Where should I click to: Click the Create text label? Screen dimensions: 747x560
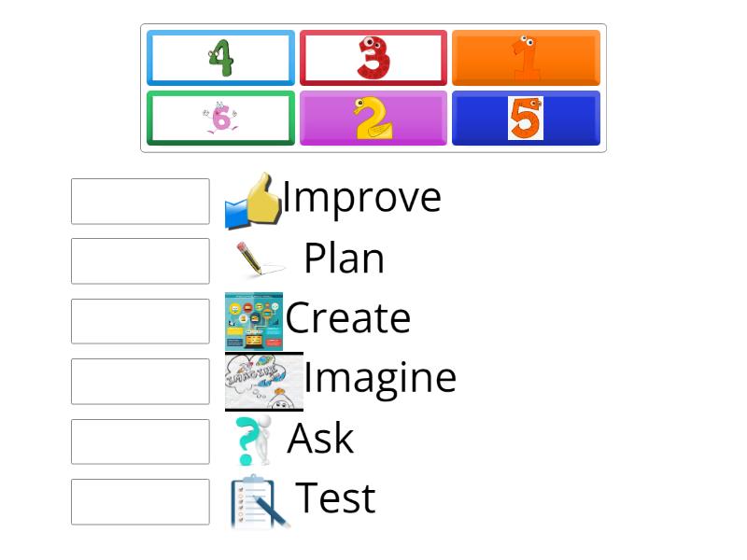coord(347,318)
